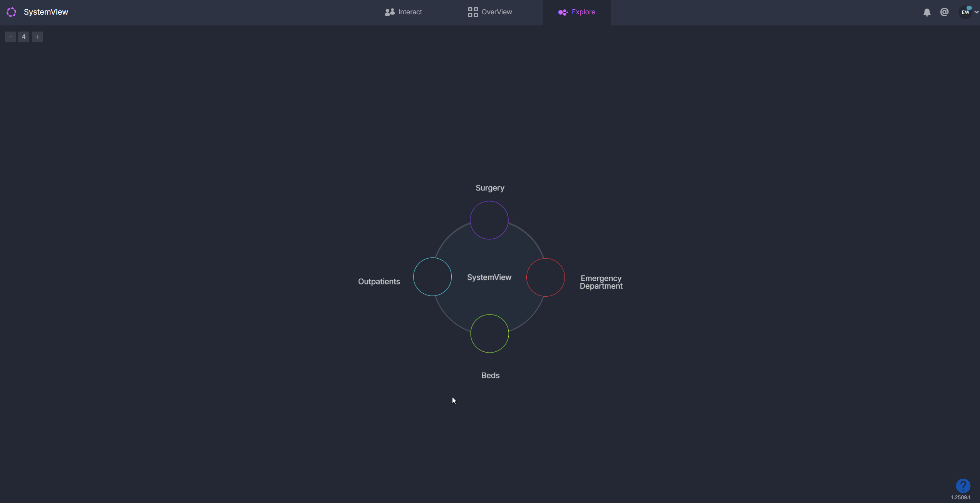Click the level value 4 field
This screenshot has width=980, height=503.
coord(23,37)
